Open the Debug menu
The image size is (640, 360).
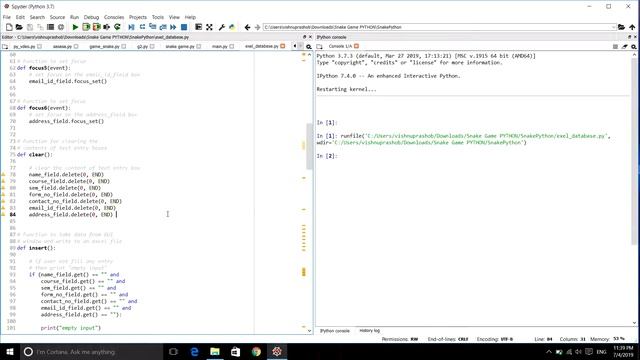click(x=91, y=17)
